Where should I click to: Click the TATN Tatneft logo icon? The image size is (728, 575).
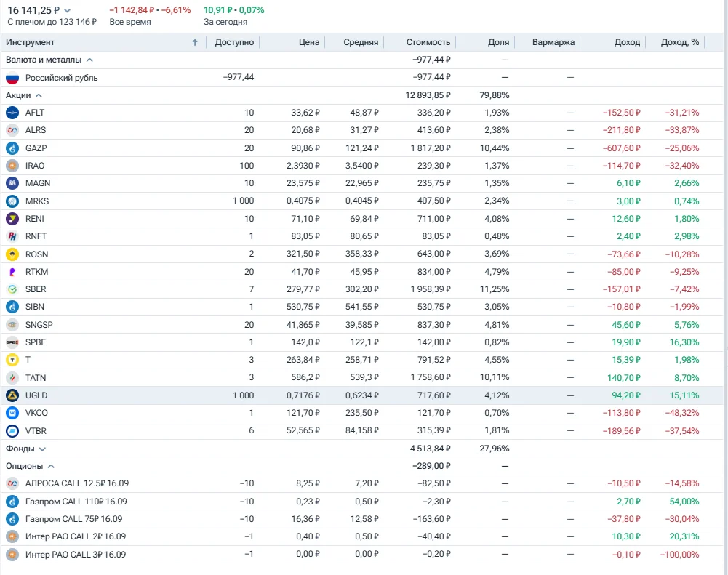click(12, 378)
